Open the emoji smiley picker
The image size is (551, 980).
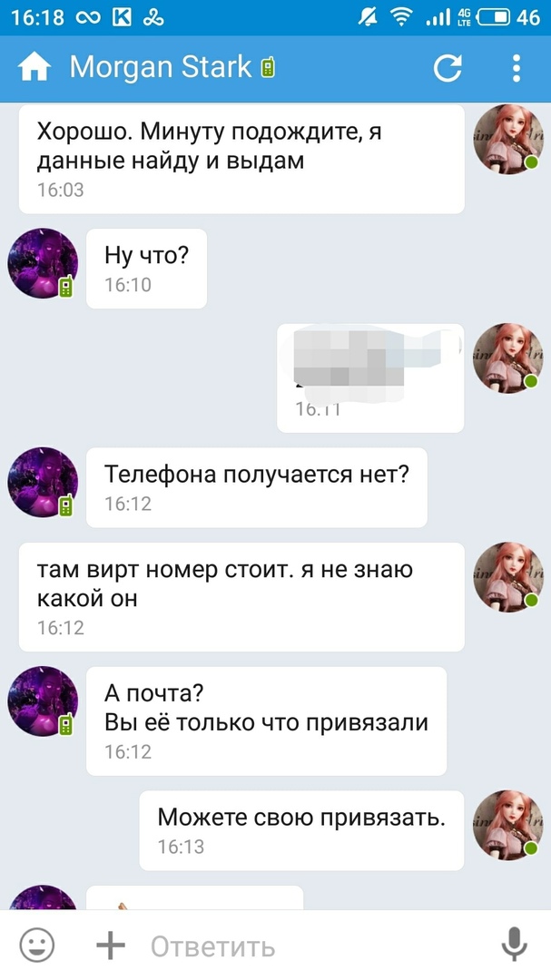[x=37, y=945]
